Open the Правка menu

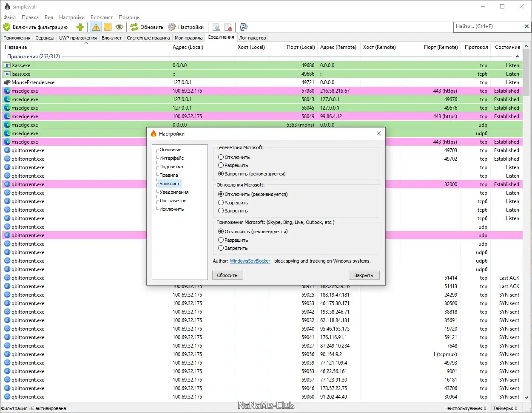(30, 17)
